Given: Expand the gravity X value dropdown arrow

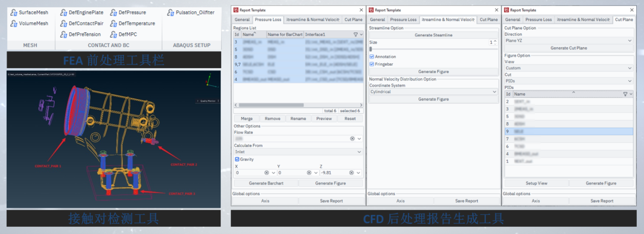Looking at the screenshot, I should tap(274, 173).
